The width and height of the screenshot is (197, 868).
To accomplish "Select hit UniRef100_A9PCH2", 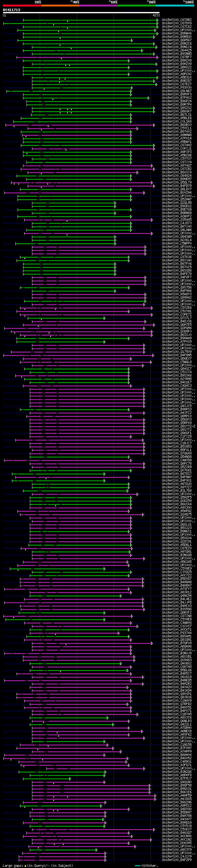I will pyautogui.click(x=177, y=74).
